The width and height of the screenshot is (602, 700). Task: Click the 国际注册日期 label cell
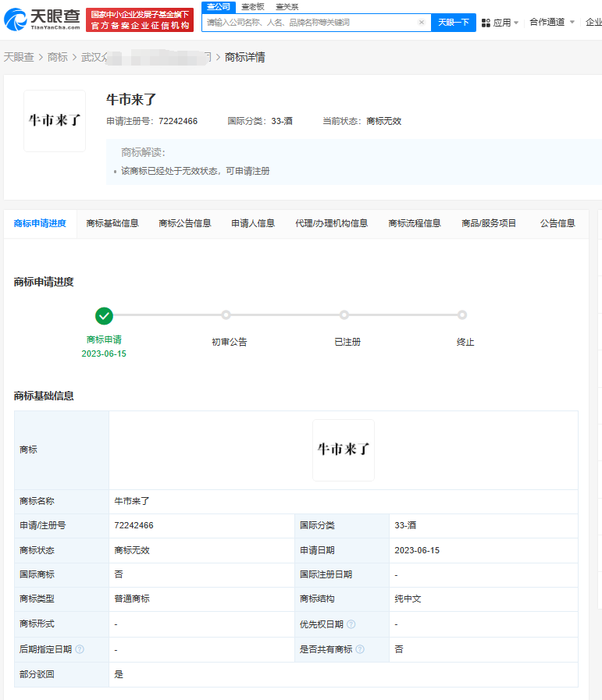[342, 574]
